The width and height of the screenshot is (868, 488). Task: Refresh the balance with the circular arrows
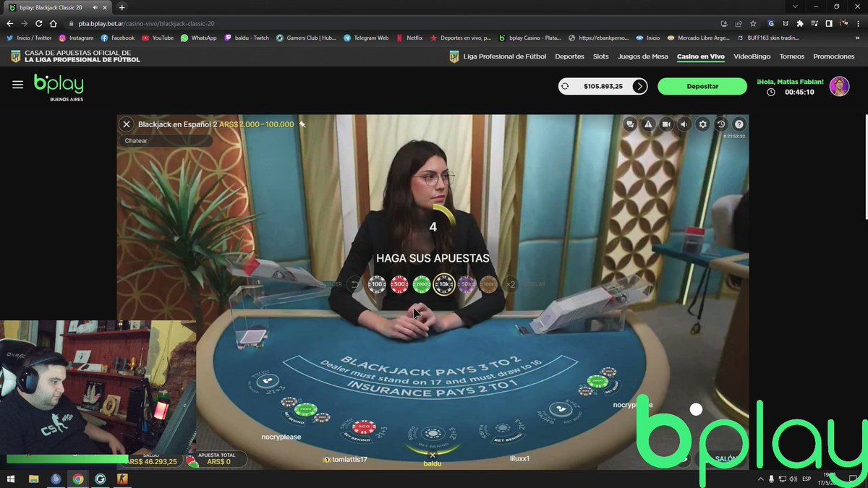566,86
